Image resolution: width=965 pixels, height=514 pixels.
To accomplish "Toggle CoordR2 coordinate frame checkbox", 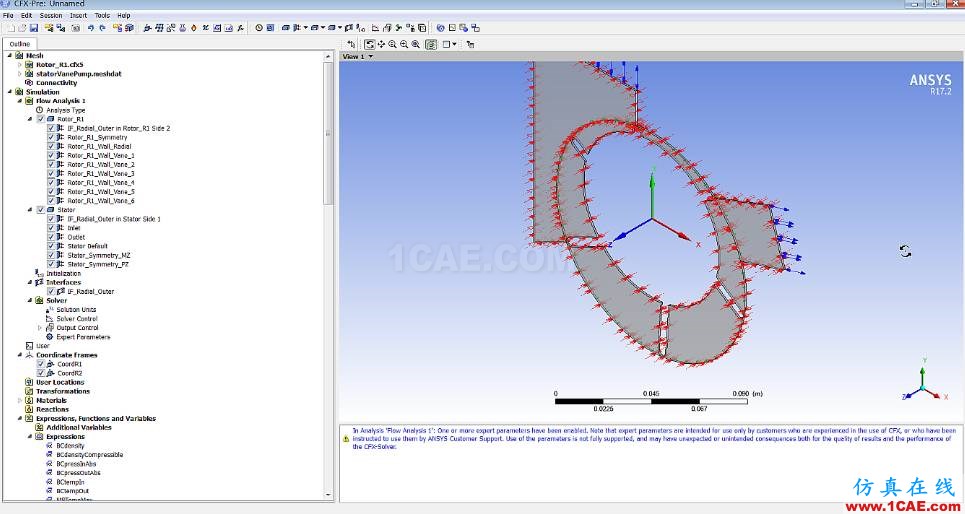I will 41,373.
